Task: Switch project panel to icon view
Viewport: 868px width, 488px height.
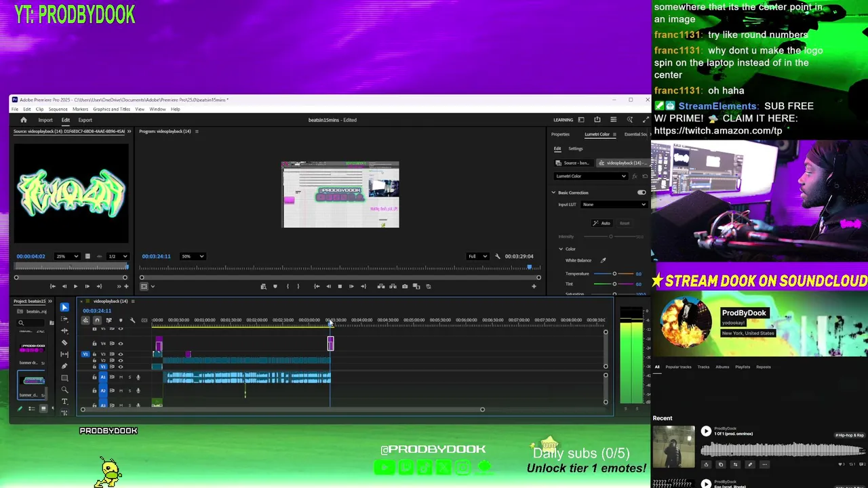Action: 43,408
